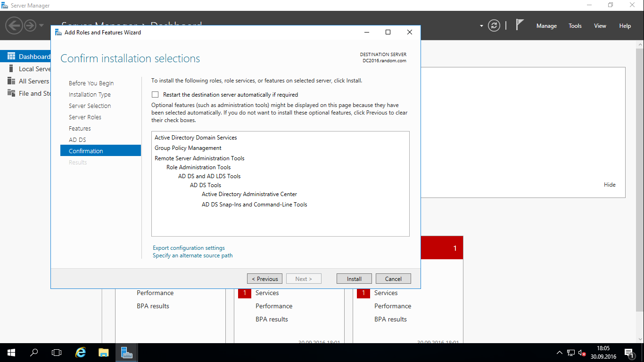Click Active Directory Administrative Center entry

pyautogui.click(x=249, y=194)
